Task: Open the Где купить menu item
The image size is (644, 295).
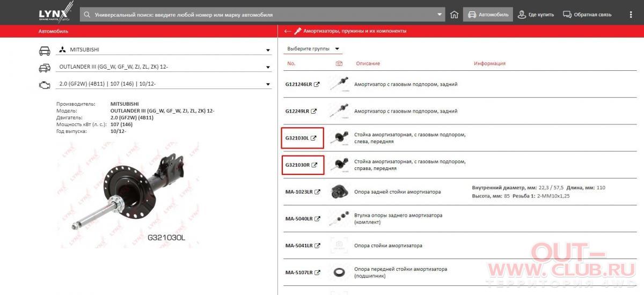Action: pos(536,14)
